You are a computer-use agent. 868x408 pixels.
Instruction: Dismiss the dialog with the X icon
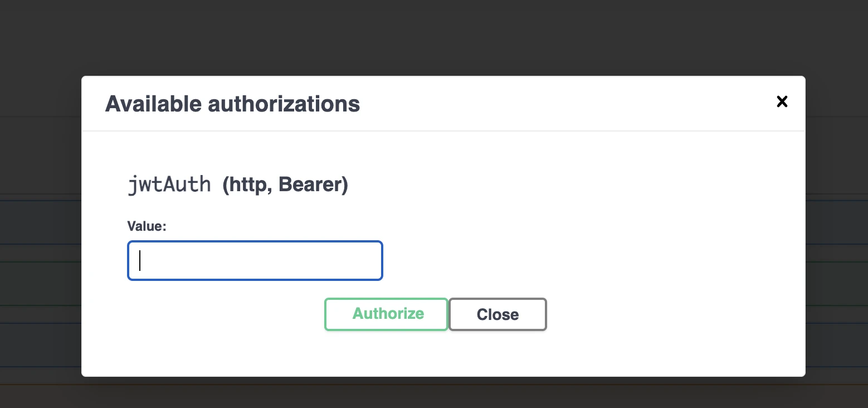782,101
